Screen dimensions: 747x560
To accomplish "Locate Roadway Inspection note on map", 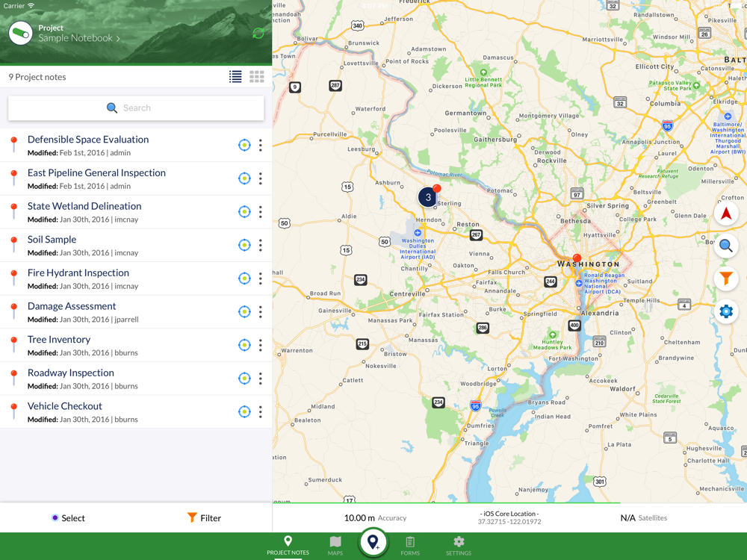I will [244, 379].
